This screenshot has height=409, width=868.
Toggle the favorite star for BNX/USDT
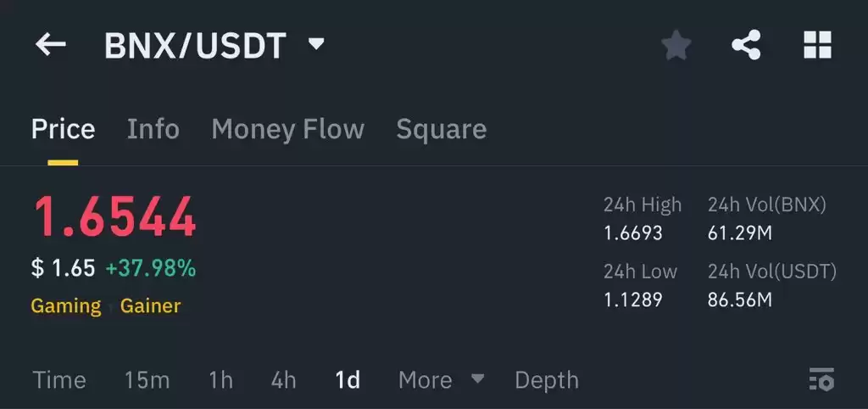[676, 45]
